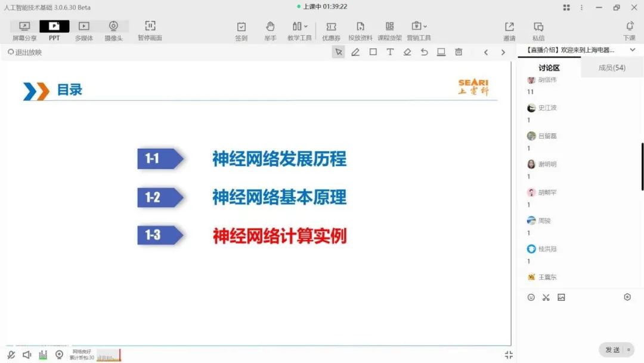Screen dimensions: 644x363
Task: Toggle the webcam at bottom bar
Action: click(x=59, y=355)
